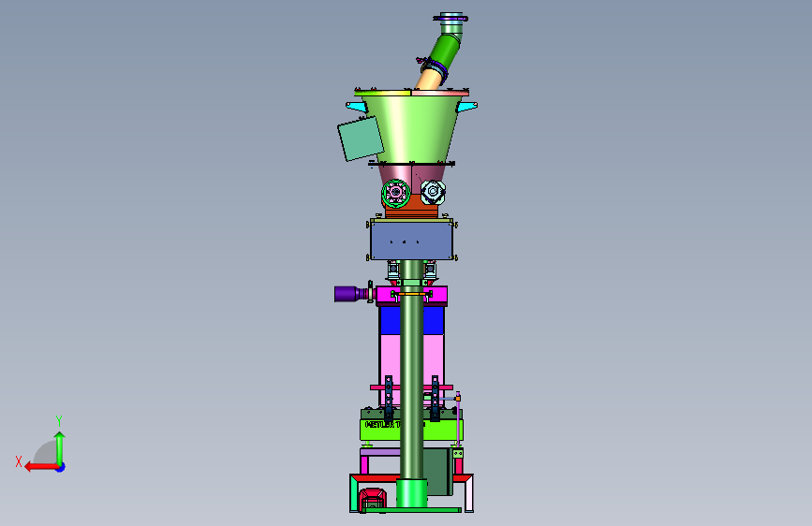Click the Y label on the axis triad
This screenshot has width=812, height=526.
(x=59, y=420)
